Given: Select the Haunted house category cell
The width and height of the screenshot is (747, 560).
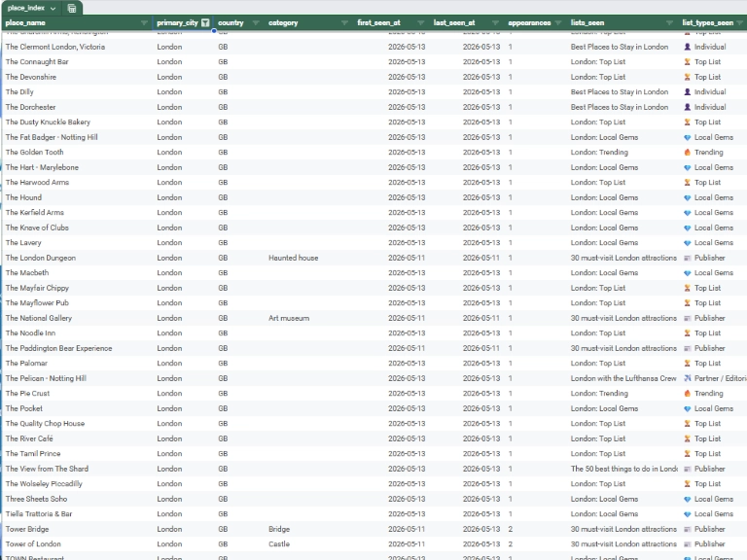Looking at the screenshot, I should 293,258.
